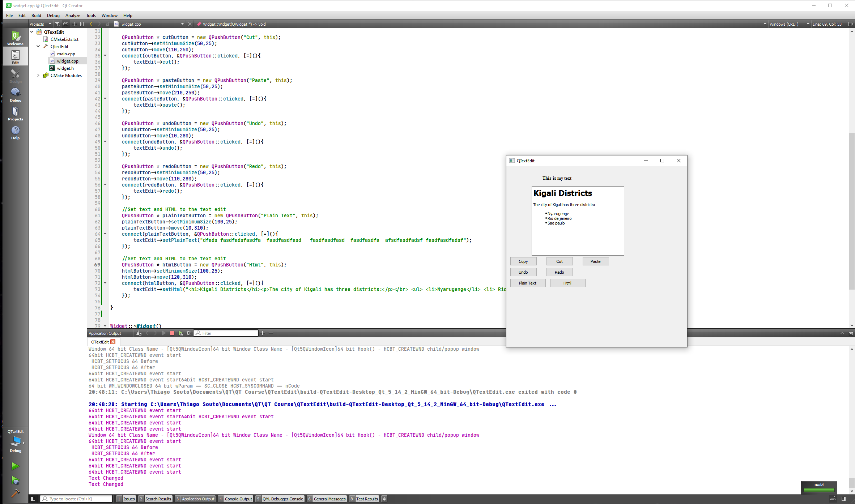
Task: Go back in editor navigation history
Action: tap(91, 24)
